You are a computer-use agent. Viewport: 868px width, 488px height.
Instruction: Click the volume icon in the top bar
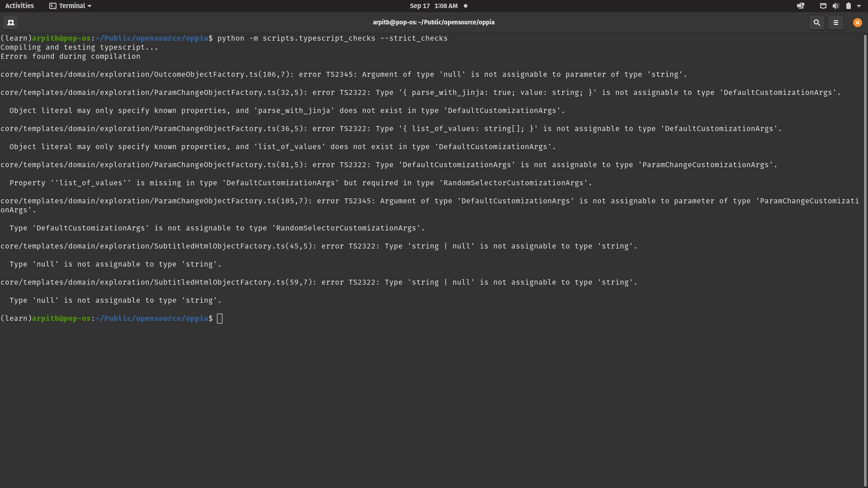(x=835, y=6)
